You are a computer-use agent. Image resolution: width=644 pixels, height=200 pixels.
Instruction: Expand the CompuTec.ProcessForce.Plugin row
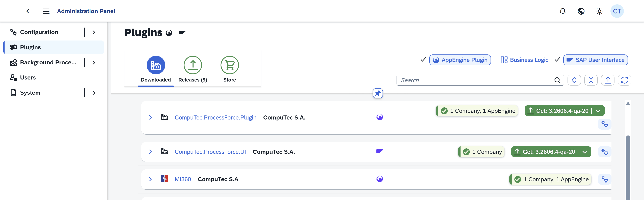pyautogui.click(x=150, y=117)
